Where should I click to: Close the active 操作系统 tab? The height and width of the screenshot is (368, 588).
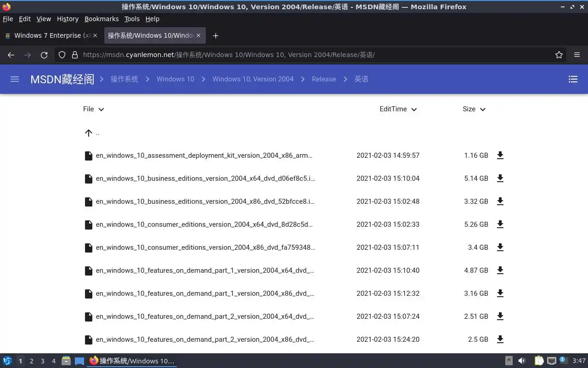pyautogui.click(x=198, y=35)
